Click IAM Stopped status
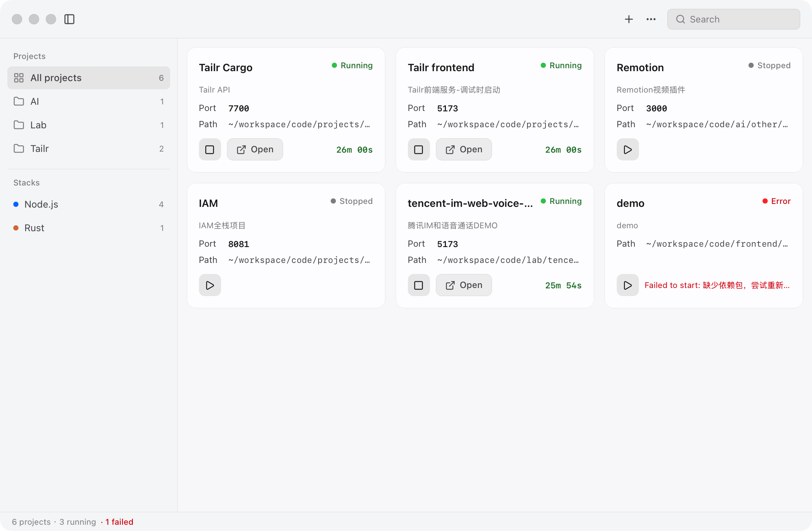Screen dimensions: 812x531 pos(352,201)
